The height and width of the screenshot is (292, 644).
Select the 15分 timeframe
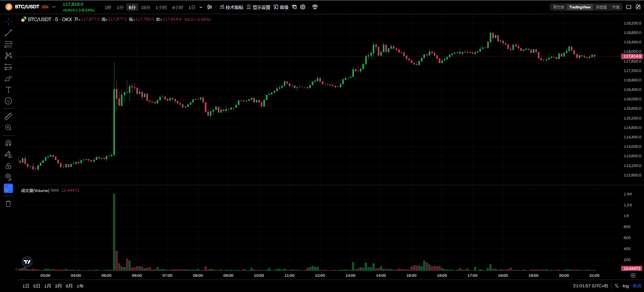(146, 7)
